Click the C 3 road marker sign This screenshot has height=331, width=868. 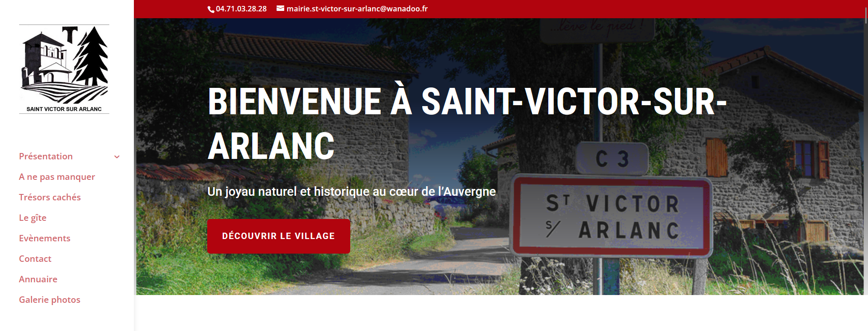612,158
